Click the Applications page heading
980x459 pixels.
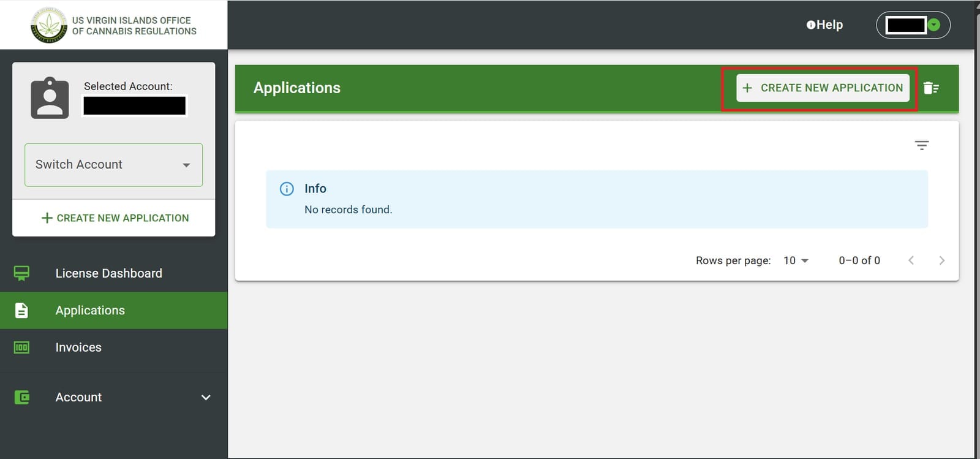click(297, 88)
